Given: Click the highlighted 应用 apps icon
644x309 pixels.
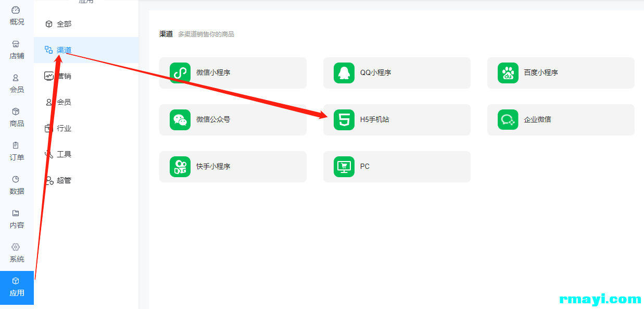Looking at the screenshot, I should coord(16,281).
